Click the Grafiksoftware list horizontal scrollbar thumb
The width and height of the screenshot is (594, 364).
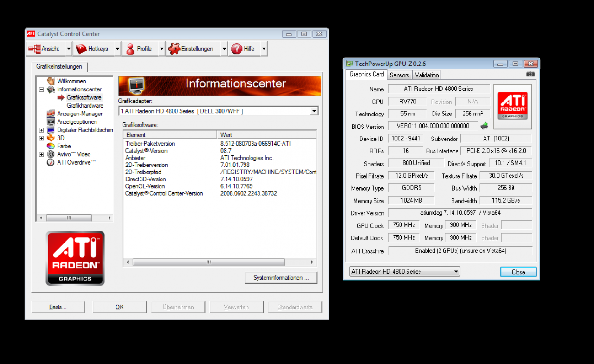208,262
